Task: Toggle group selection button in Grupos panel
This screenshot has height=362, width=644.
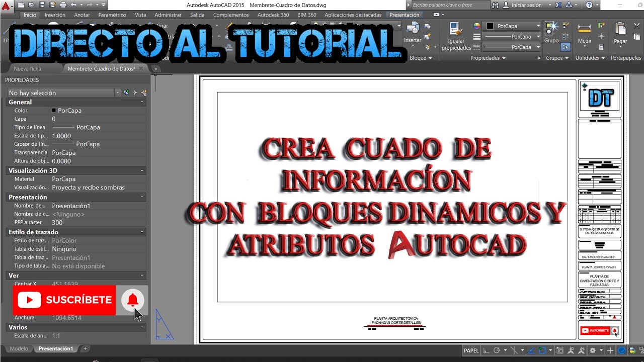Action: coord(566,47)
